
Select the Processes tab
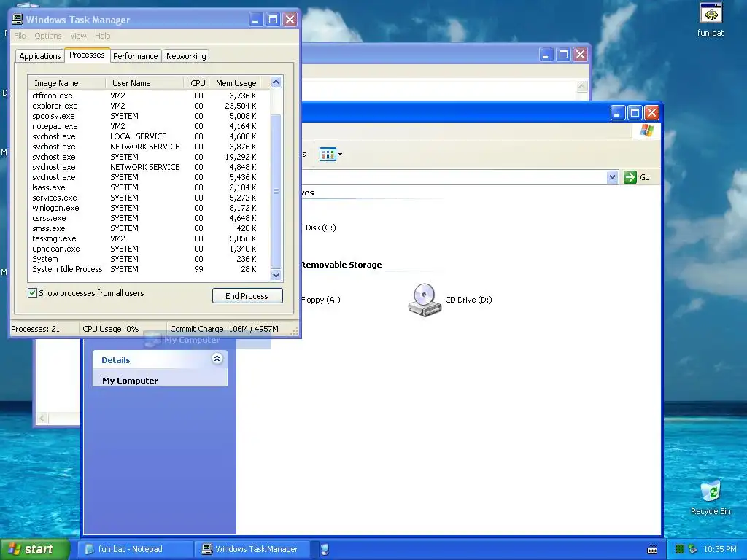click(87, 55)
